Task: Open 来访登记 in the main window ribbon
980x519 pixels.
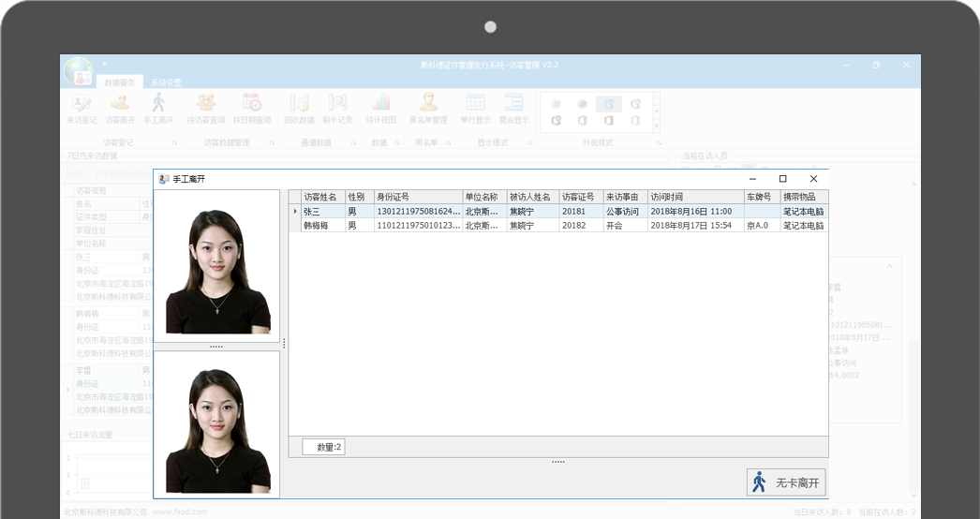Action: 82,109
